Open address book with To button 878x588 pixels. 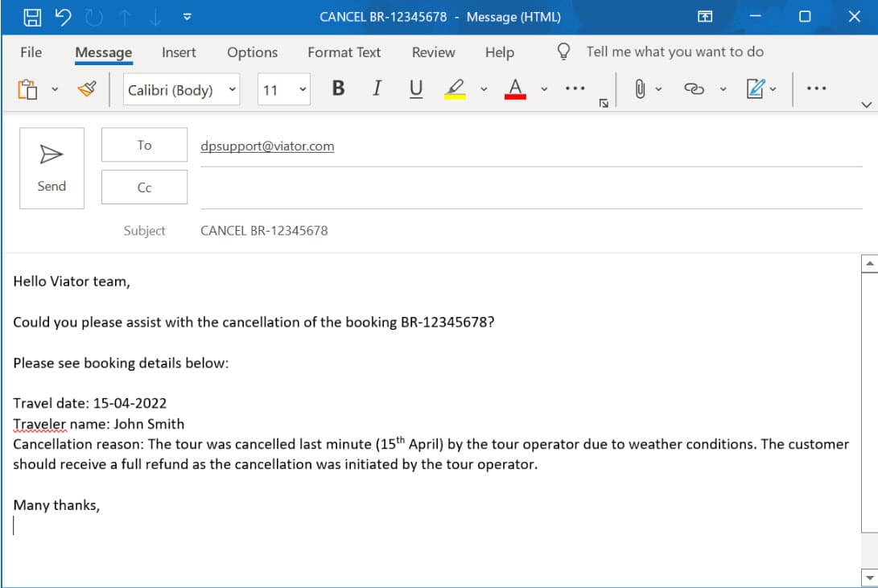click(x=145, y=145)
